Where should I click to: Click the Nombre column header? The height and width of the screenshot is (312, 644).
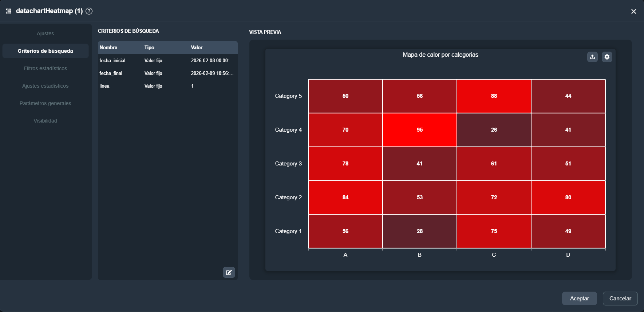pos(108,48)
